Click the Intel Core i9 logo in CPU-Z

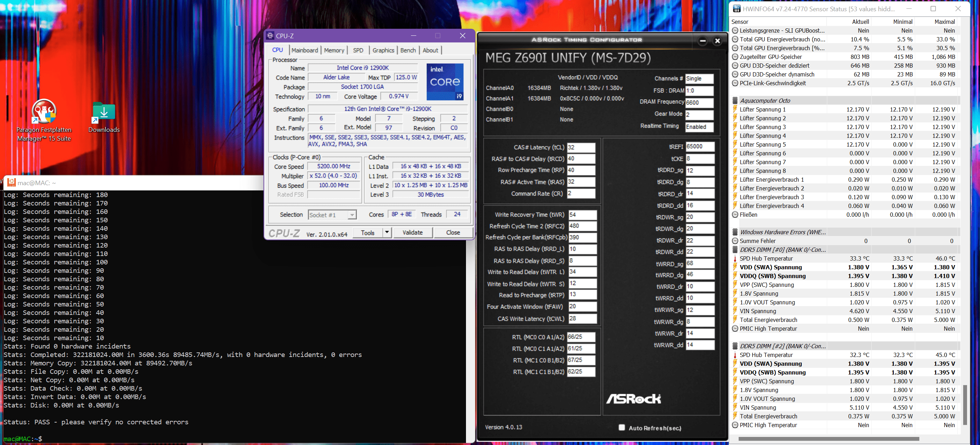(445, 82)
